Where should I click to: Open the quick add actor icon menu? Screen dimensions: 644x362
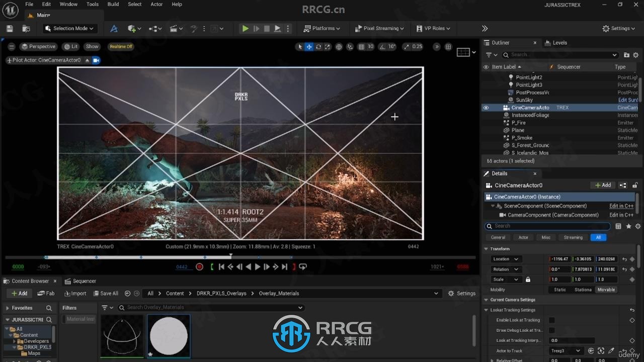[134, 29]
